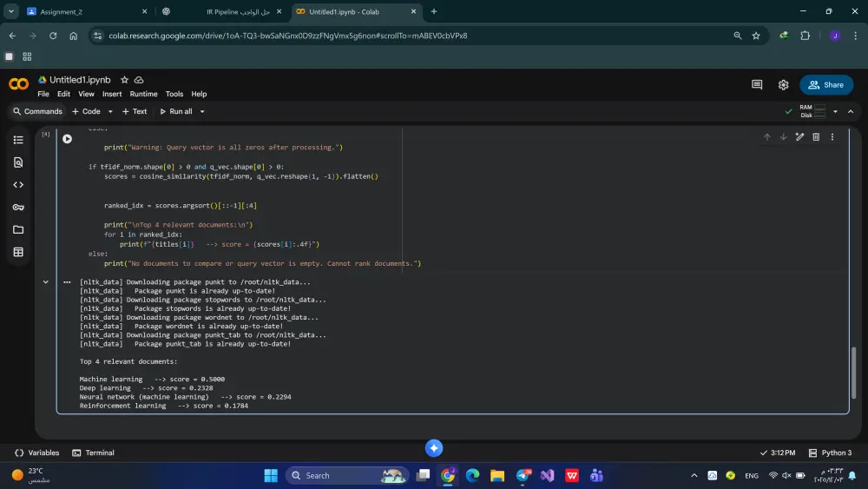Open the Code snippets sidebar icon
This screenshot has height=489, width=868.
(18, 184)
